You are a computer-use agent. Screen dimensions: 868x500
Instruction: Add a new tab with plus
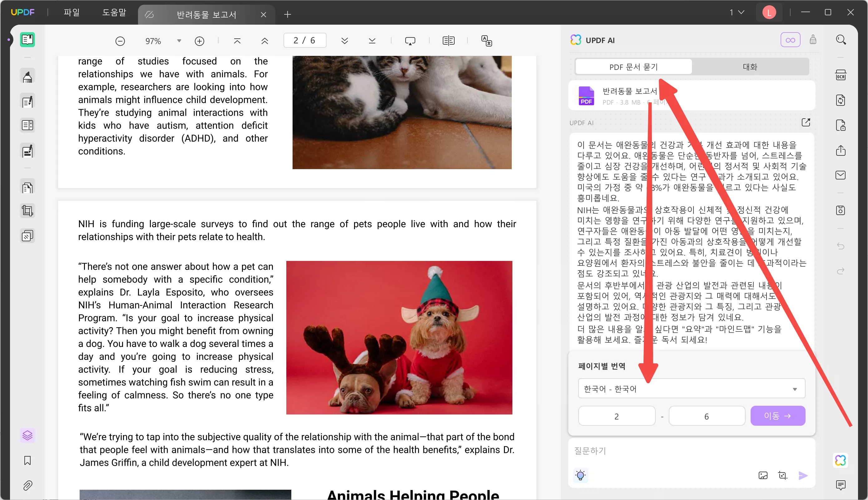pos(288,14)
